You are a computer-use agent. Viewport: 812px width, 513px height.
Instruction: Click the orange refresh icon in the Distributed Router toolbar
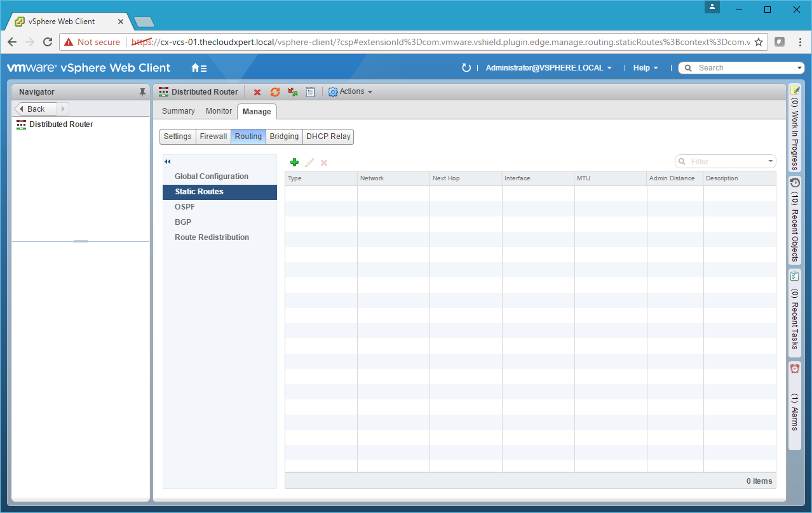click(x=275, y=92)
